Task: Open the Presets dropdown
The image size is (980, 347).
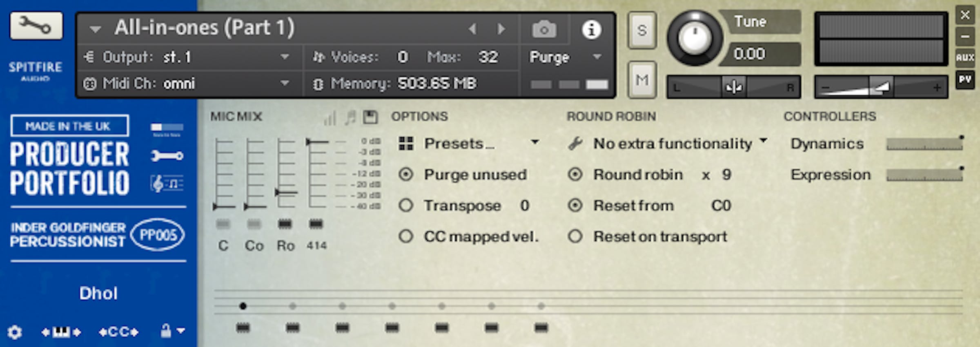Action: pyautogui.click(x=469, y=144)
